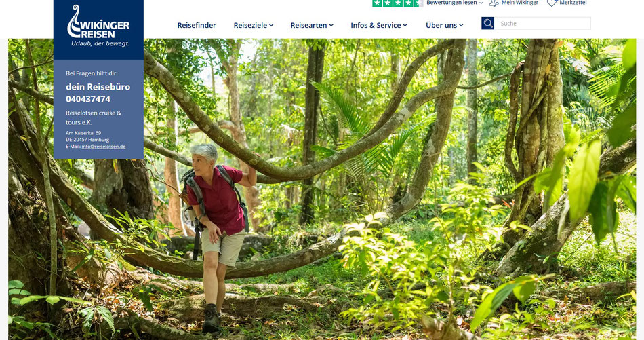Image resolution: width=644 pixels, height=340 pixels.
Task: Click the Urlaub, der bewegt slogan
Action: click(100, 43)
